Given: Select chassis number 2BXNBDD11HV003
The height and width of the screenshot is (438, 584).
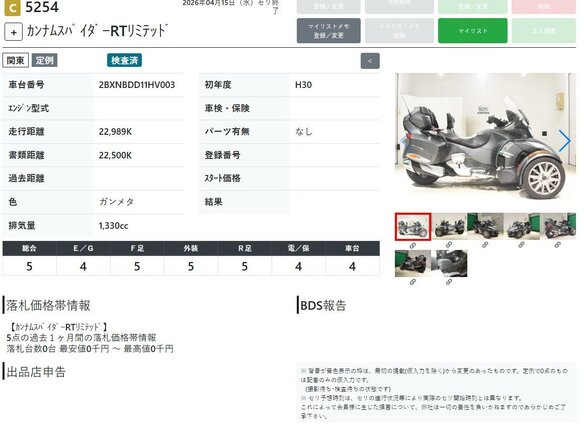Looking at the screenshot, I should pos(137,85).
